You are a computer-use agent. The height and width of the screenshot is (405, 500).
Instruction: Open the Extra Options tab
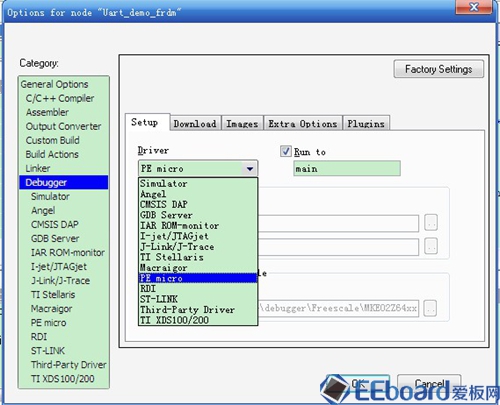click(x=303, y=124)
